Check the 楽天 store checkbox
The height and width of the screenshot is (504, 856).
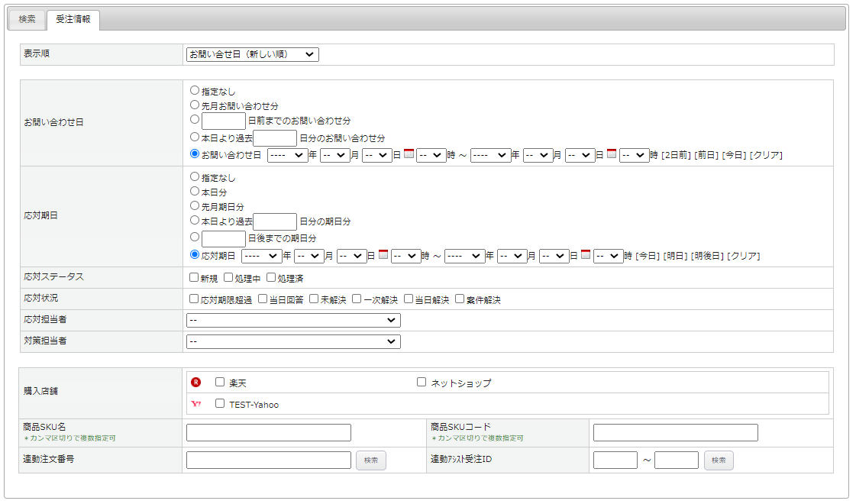click(x=220, y=382)
